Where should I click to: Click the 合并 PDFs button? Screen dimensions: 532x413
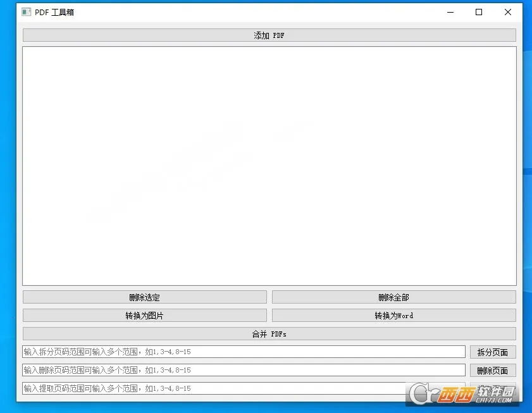tap(269, 333)
